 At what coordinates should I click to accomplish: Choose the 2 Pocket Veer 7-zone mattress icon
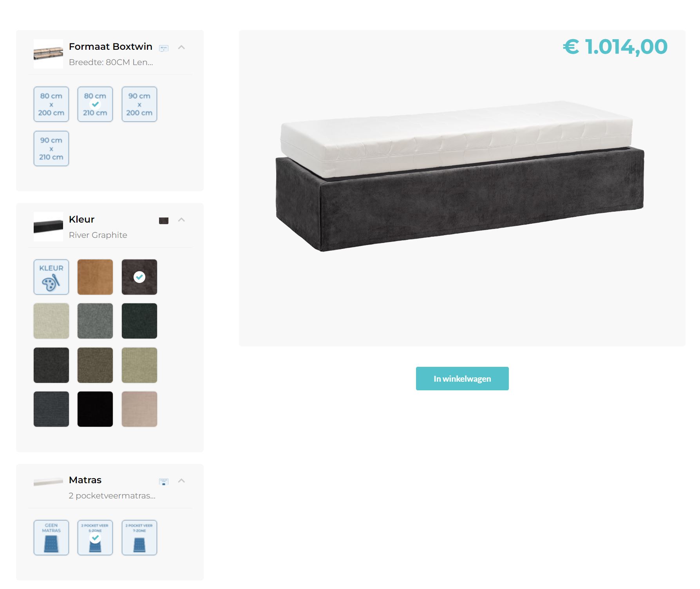coord(139,538)
